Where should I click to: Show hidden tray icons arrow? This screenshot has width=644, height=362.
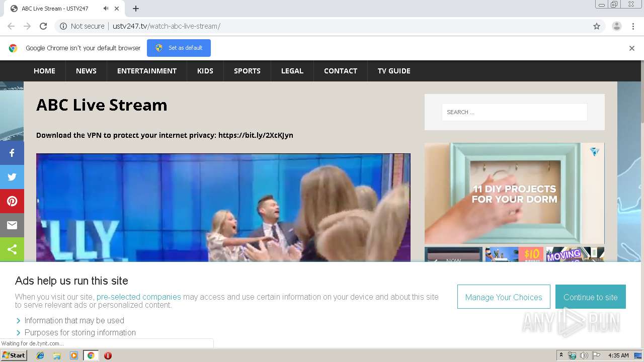pos(561,355)
